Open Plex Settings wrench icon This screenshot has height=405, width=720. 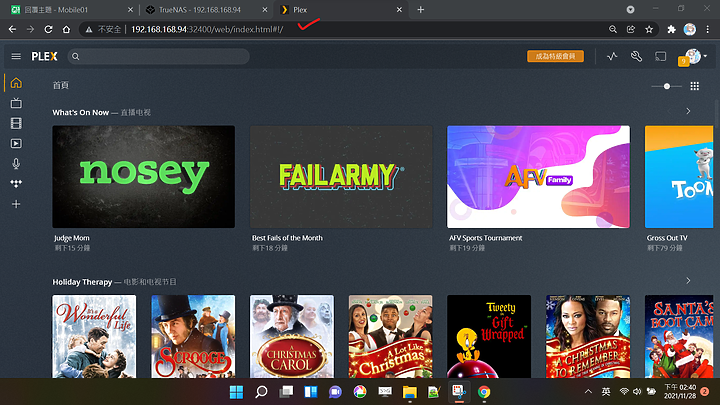click(636, 56)
